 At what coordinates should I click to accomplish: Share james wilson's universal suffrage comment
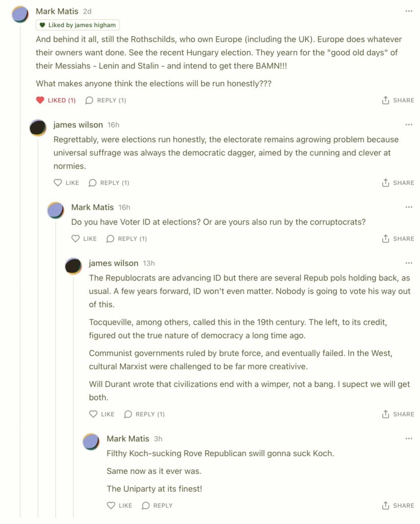point(398,183)
